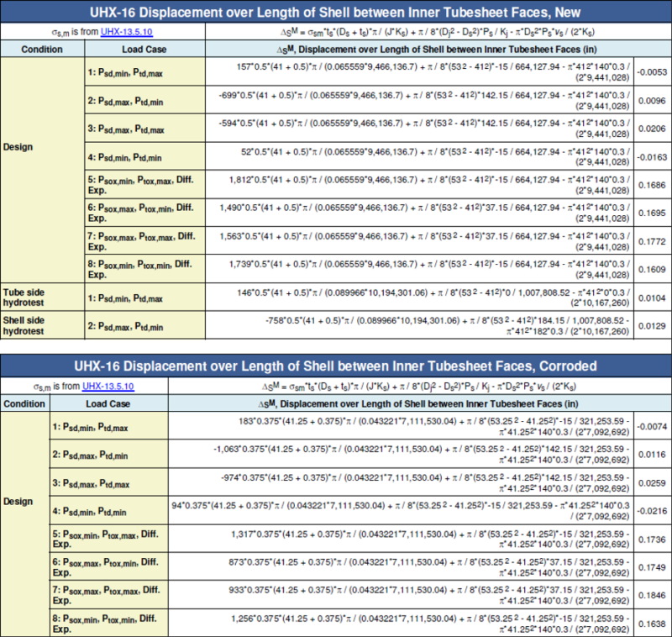Click the -0.0074 corroded result value

(x=653, y=426)
